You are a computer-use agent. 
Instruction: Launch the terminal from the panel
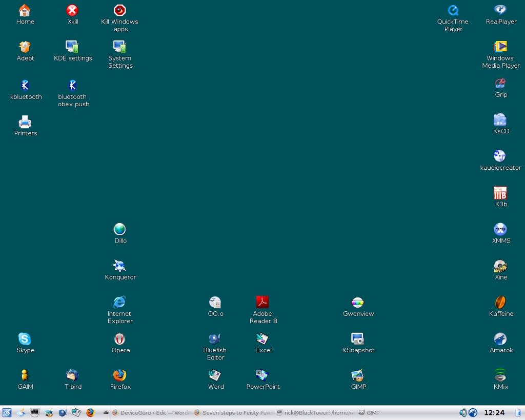[x=35, y=413]
